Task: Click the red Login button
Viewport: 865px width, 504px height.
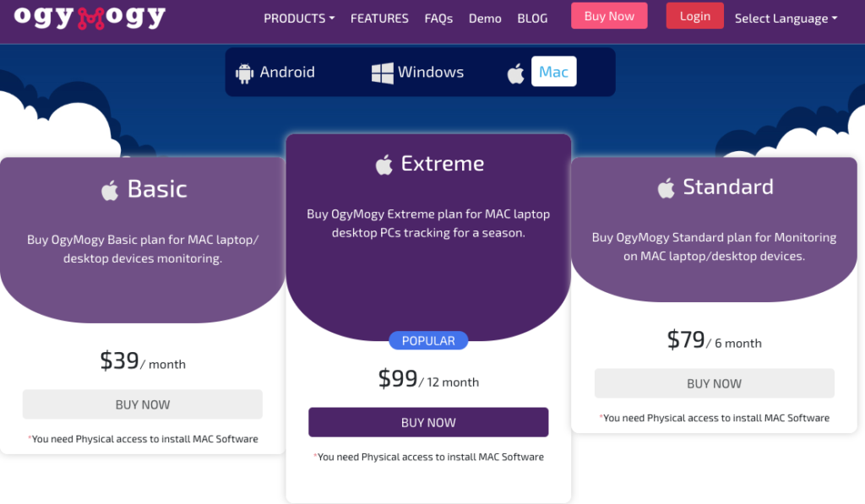Action: pyautogui.click(x=694, y=16)
